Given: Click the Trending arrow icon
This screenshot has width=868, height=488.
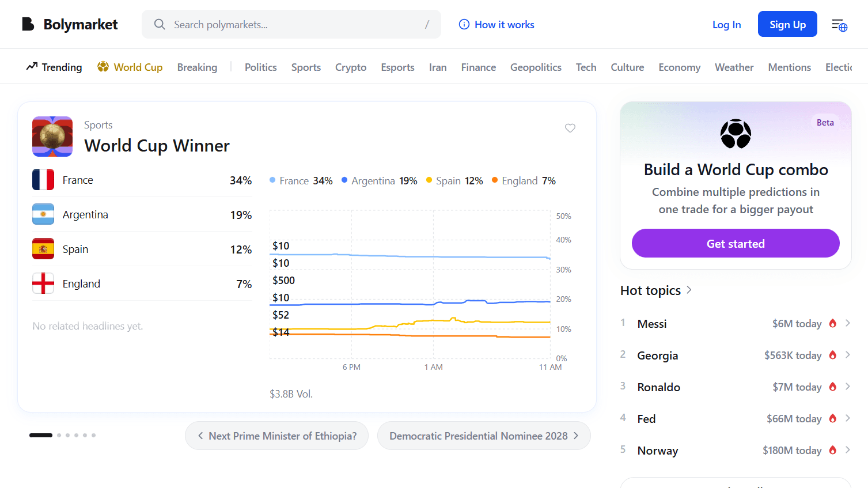Looking at the screenshot, I should click(x=32, y=67).
